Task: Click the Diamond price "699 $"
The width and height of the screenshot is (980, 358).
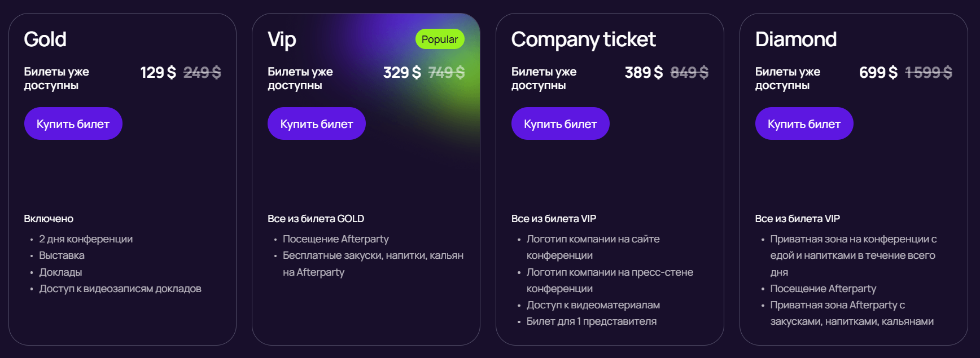Action: pyautogui.click(x=878, y=73)
